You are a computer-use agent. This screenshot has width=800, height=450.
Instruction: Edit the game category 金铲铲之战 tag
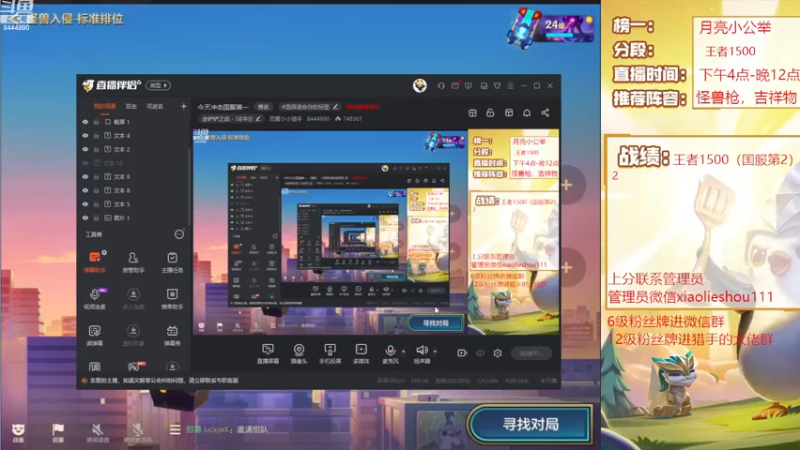[231, 119]
